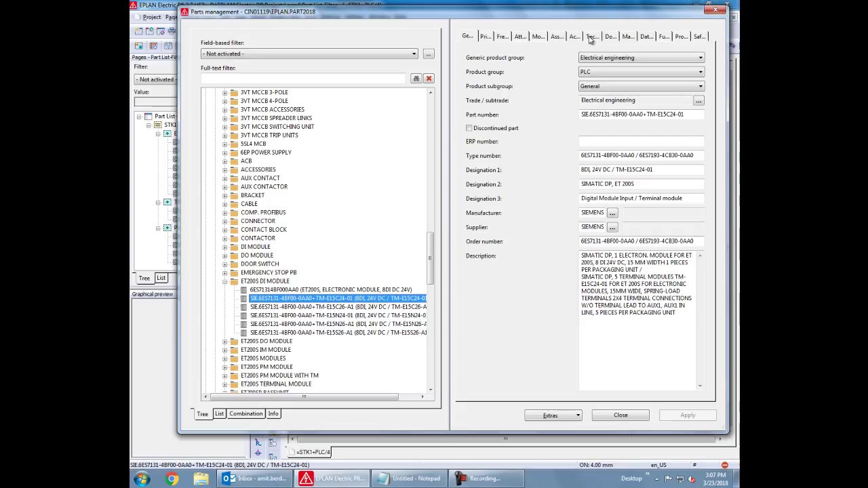The image size is (868, 488).
Task: Click the Description box scroll up arrow
Action: coord(700,255)
